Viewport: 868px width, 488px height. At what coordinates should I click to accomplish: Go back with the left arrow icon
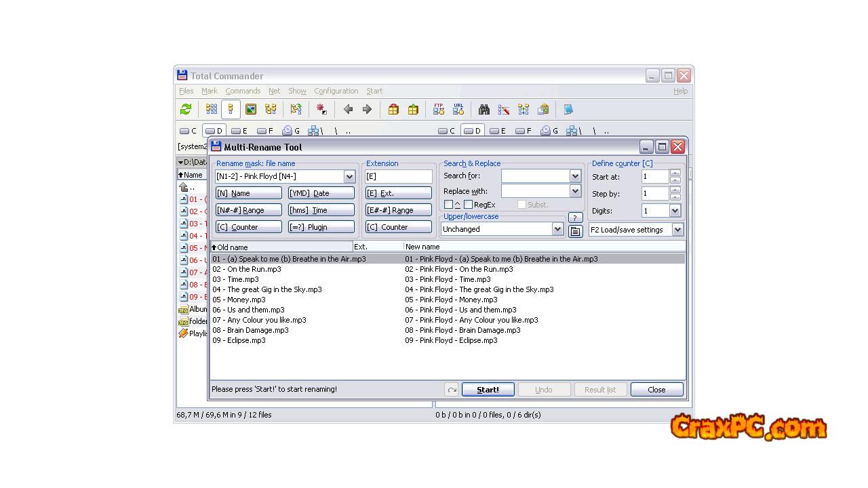tap(348, 109)
